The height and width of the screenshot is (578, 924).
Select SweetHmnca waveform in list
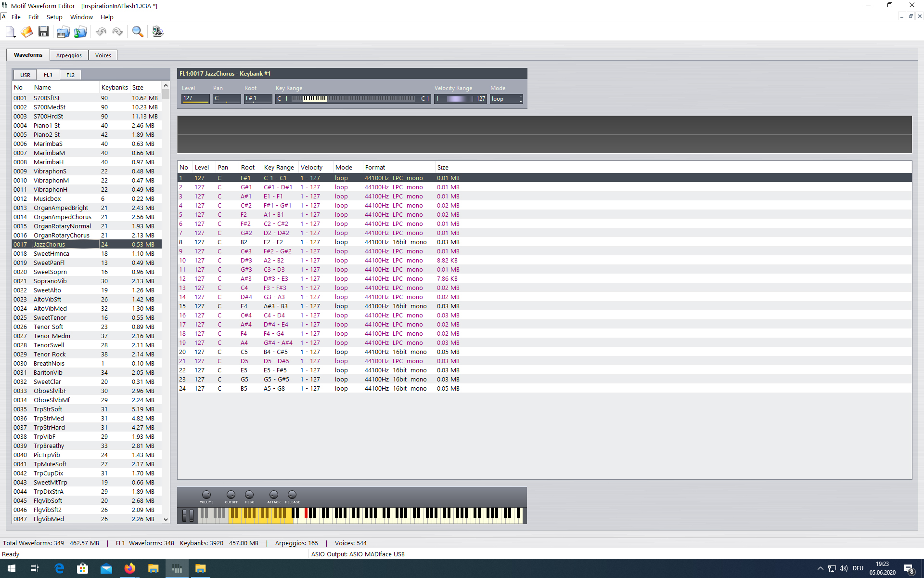tap(51, 254)
